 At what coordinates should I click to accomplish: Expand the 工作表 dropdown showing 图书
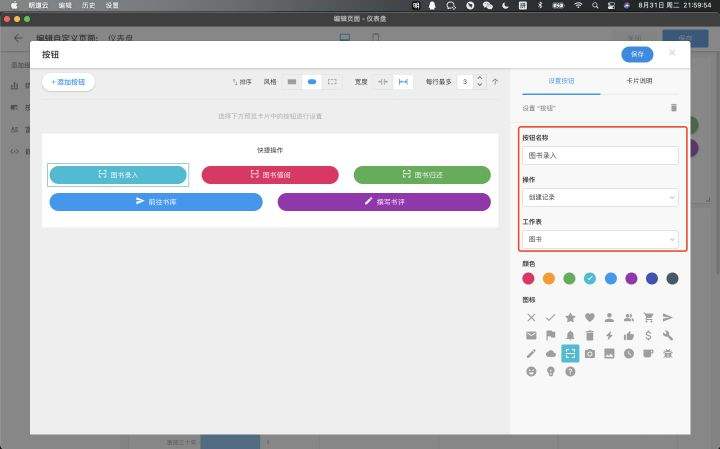(599, 239)
